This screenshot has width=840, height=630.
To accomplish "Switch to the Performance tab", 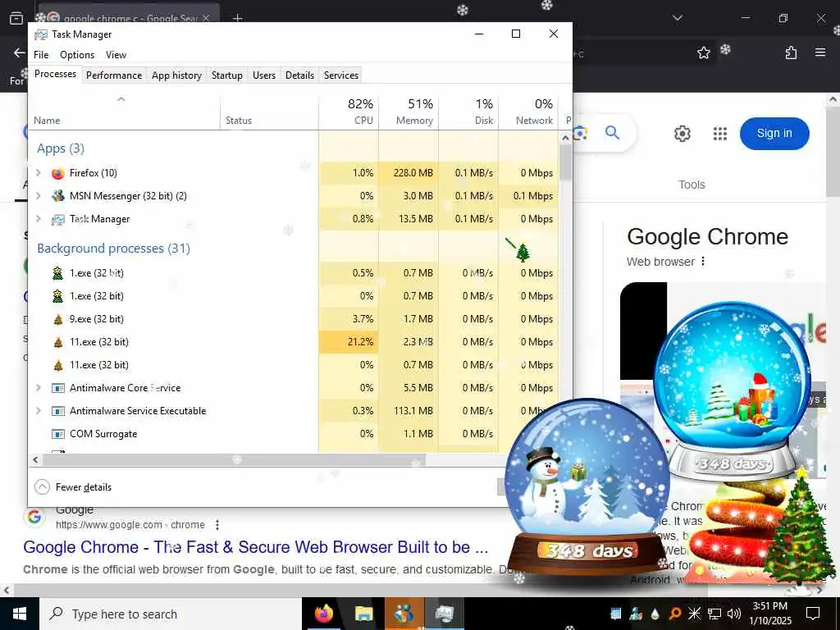I will pyautogui.click(x=114, y=75).
